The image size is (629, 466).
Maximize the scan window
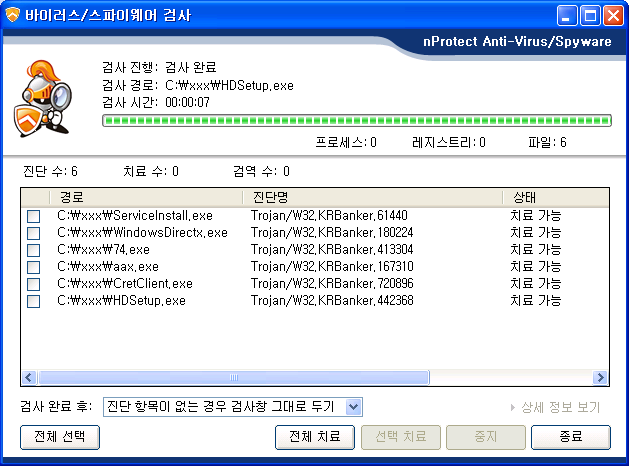click(590, 16)
